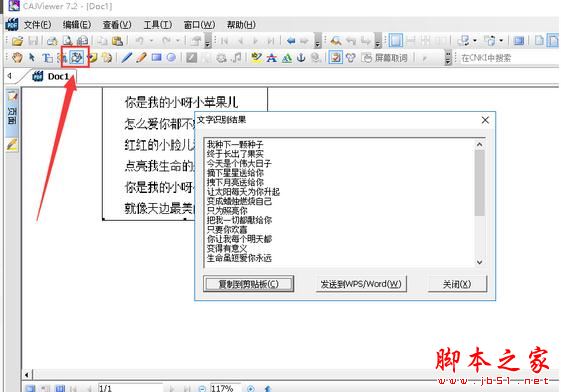Click the yellow note annotation tool
Image resolution: width=561 pixels, height=392 pixels.
93,58
